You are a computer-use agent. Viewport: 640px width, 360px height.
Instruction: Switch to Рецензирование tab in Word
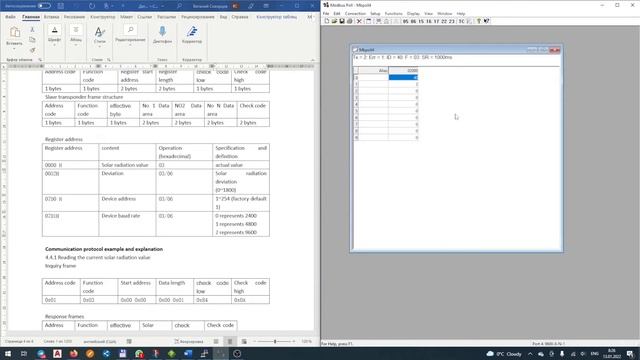pyautogui.click(x=198, y=17)
